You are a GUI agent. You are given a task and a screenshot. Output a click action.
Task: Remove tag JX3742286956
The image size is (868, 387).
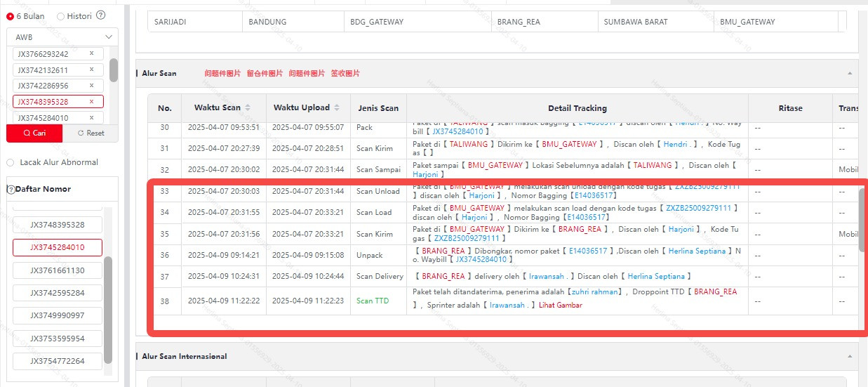tap(91, 86)
